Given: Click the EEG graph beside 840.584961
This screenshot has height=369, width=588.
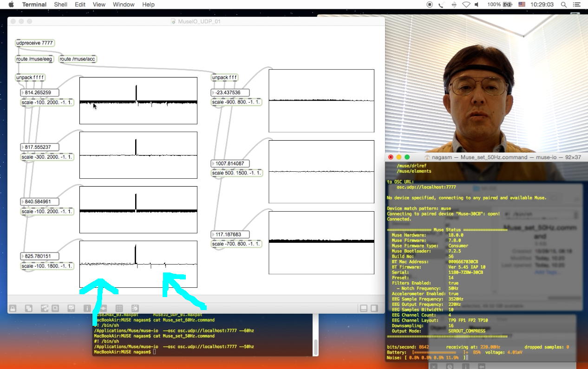Looking at the screenshot, I should 138,210.
